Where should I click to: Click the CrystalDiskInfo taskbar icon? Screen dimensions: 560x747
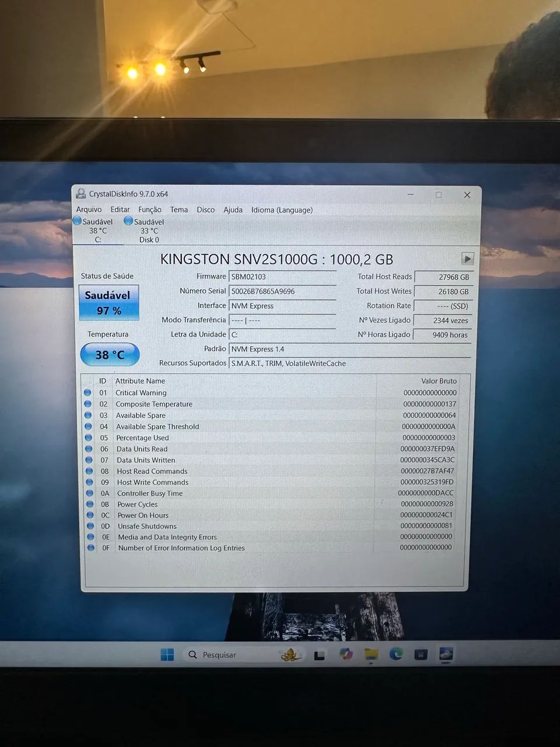(446, 654)
